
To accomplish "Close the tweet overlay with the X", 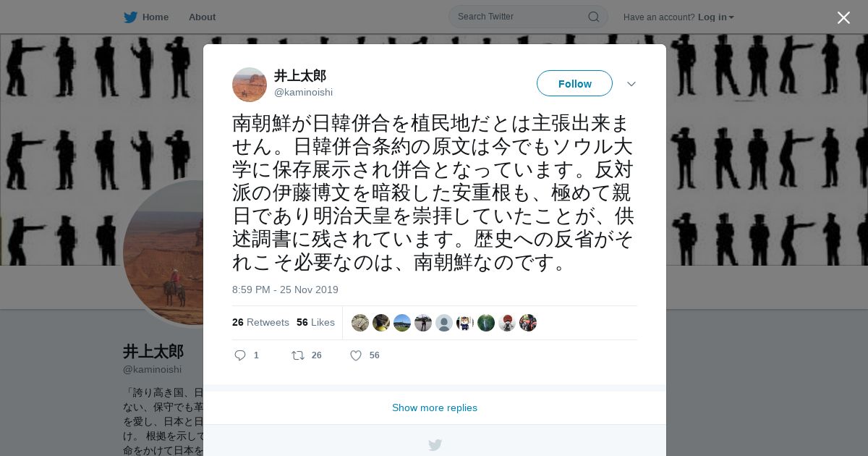I will pyautogui.click(x=843, y=17).
